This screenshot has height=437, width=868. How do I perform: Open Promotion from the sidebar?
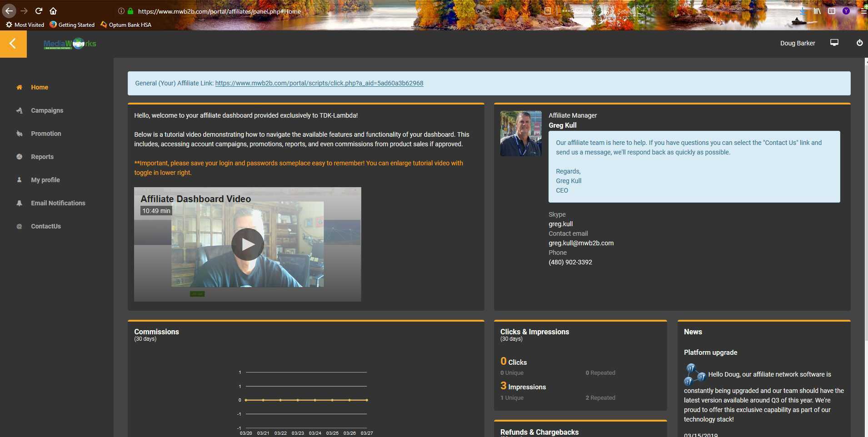(x=46, y=134)
